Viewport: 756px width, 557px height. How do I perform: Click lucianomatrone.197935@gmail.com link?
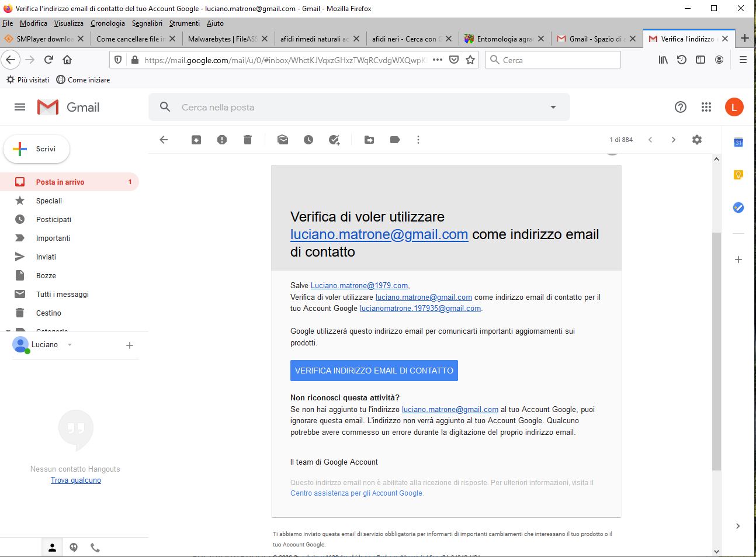[x=420, y=309]
